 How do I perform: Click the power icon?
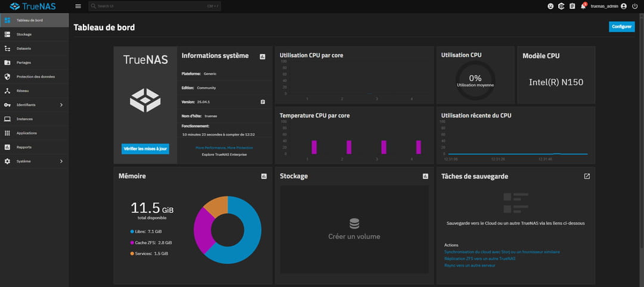click(x=635, y=6)
